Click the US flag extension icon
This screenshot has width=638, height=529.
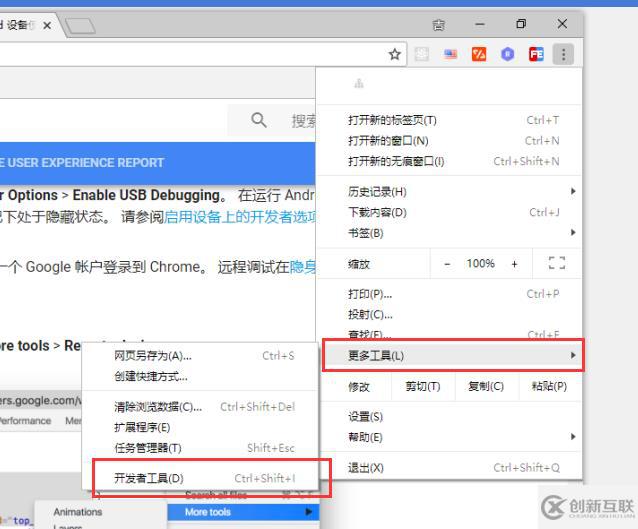[450, 54]
